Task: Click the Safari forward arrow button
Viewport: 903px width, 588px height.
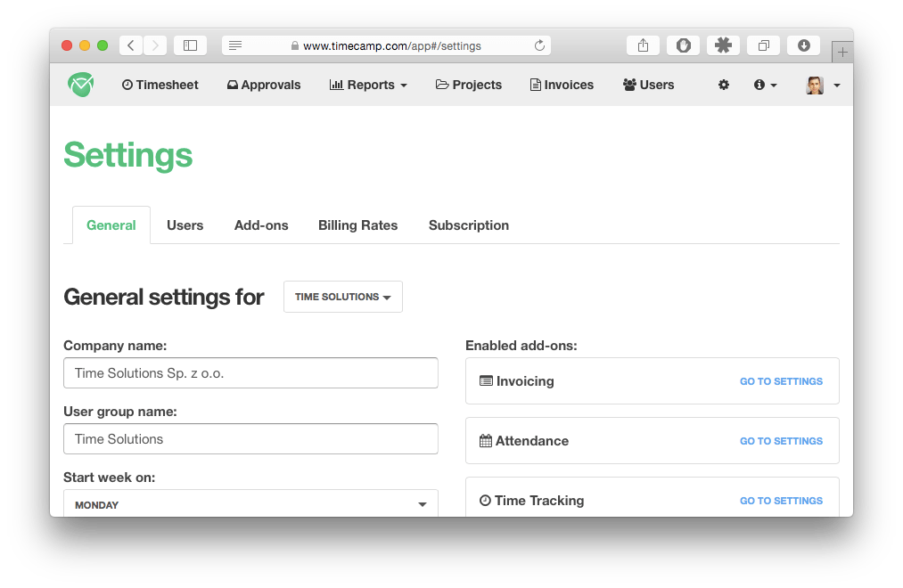Action: click(x=155, y=45)
